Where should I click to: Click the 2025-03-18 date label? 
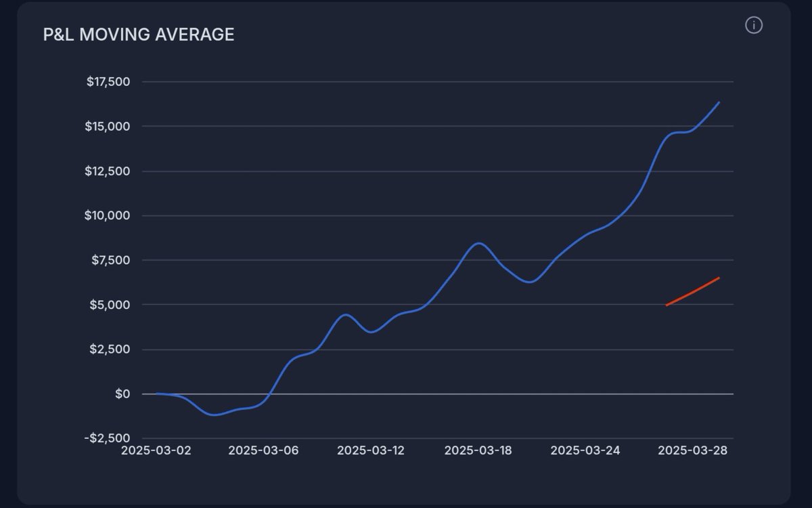point(478,450)
